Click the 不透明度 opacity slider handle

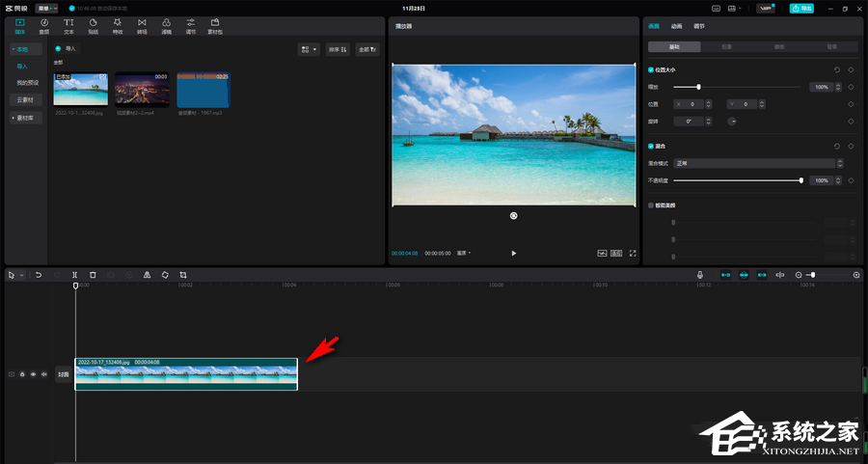tap(800, 180)
